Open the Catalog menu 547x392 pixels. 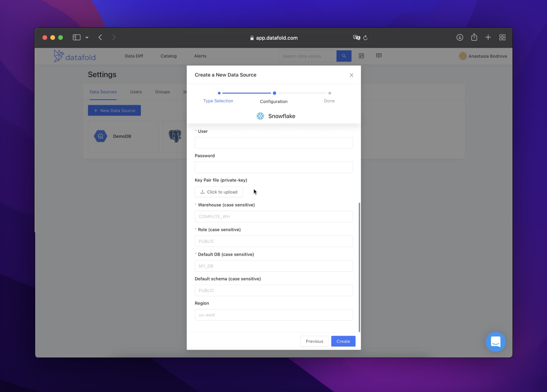[169, 56]
